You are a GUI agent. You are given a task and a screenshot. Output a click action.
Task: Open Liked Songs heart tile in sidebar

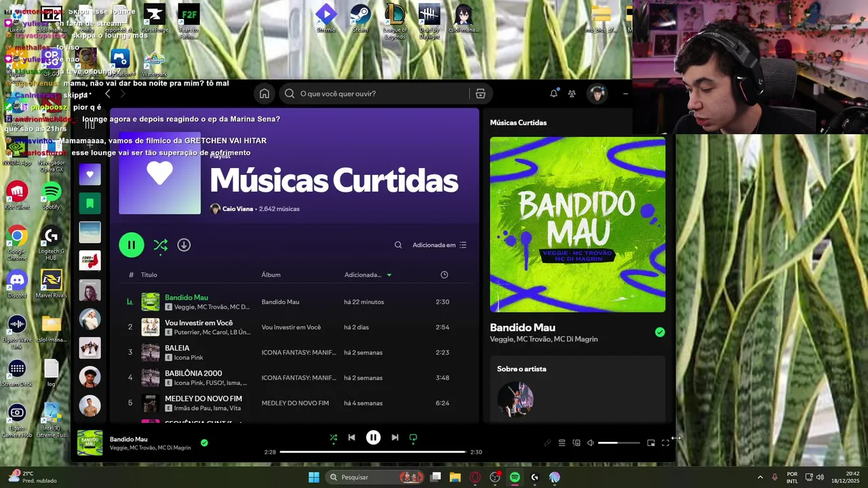coord(90,174)
